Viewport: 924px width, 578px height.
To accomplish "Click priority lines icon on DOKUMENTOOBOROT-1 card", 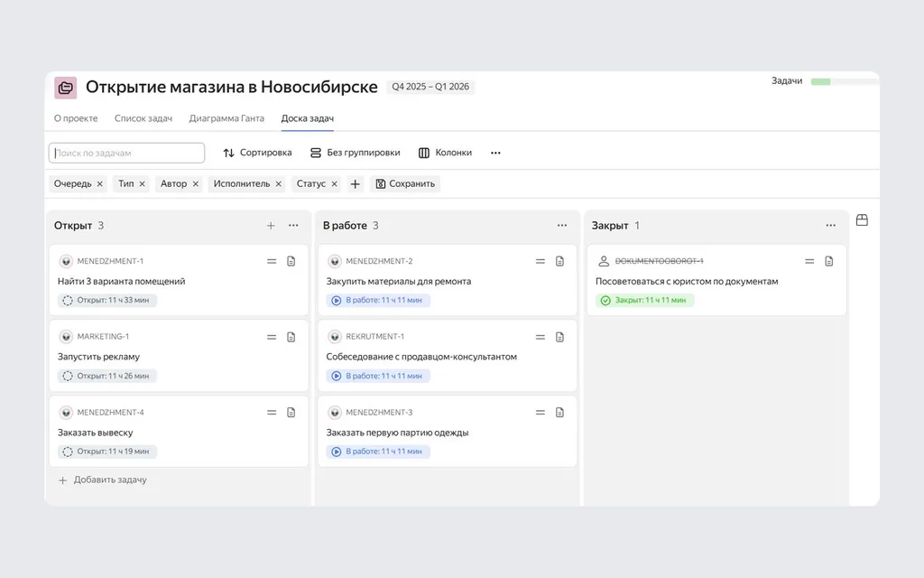I will point(809,261).
